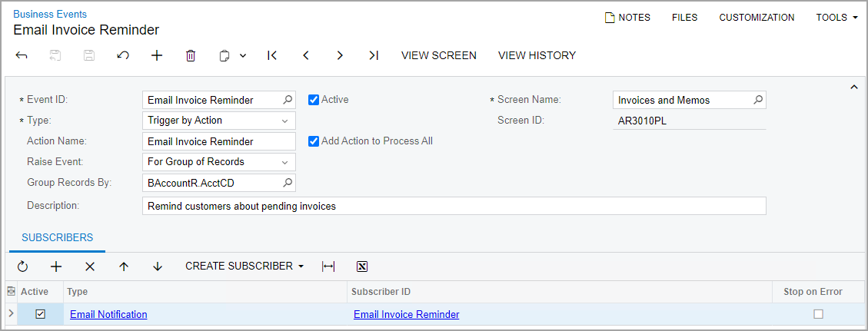This screenshot has height=331, width=868.
Task: Open the Type dropdown
Action: point(285,121)
